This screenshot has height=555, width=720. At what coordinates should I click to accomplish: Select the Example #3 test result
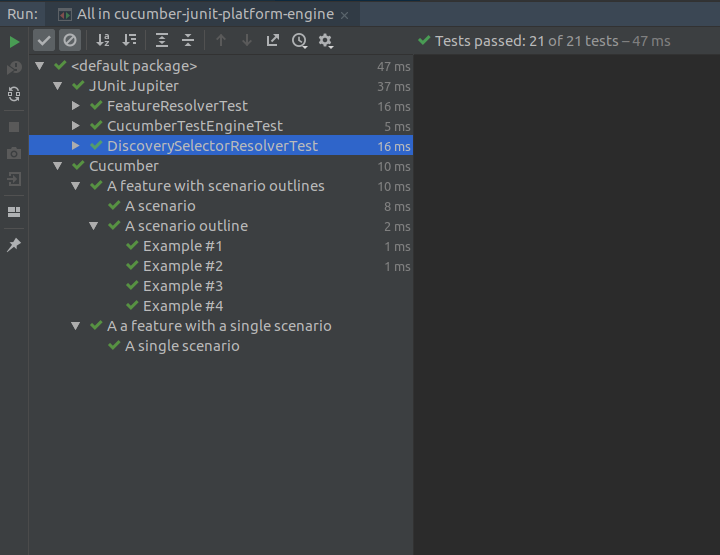(x=182, y=286)
